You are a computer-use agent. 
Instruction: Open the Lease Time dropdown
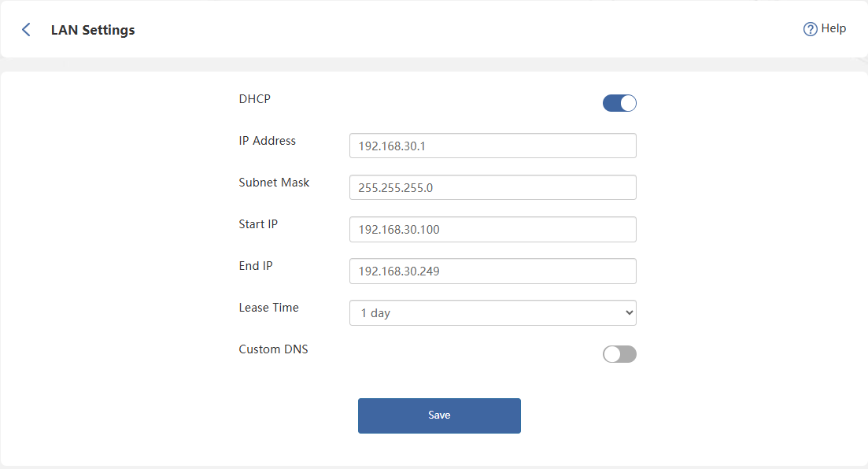point(493,313)
